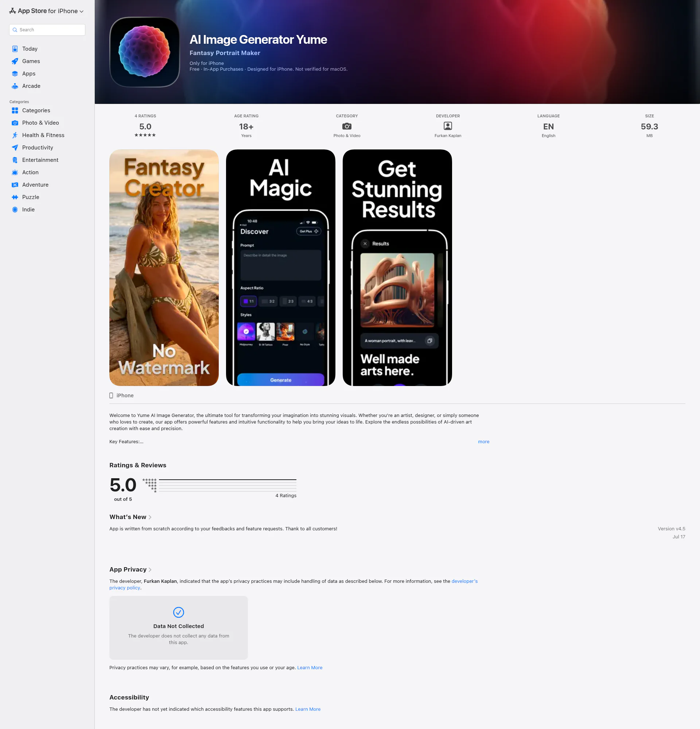
Task: Click the Action burst icon
Action: pyautogui.click(x=15, y=172)
